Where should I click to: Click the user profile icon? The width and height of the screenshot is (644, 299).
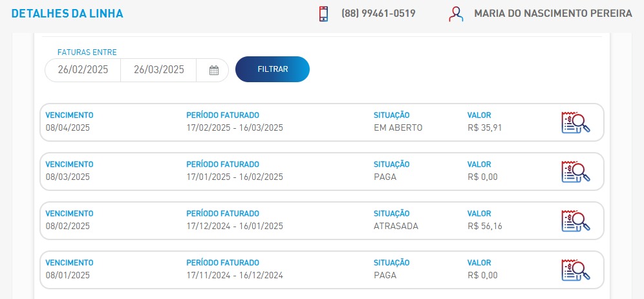(456, 14)
